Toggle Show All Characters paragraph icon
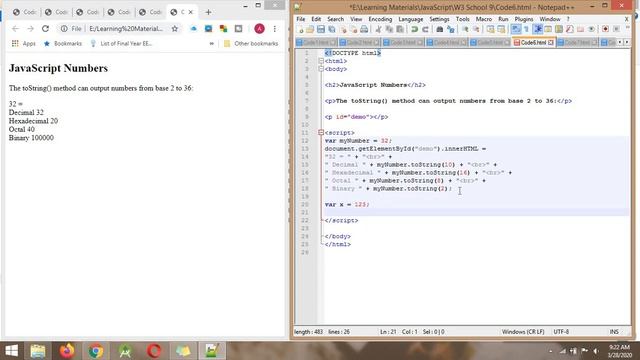 [526, 29]
